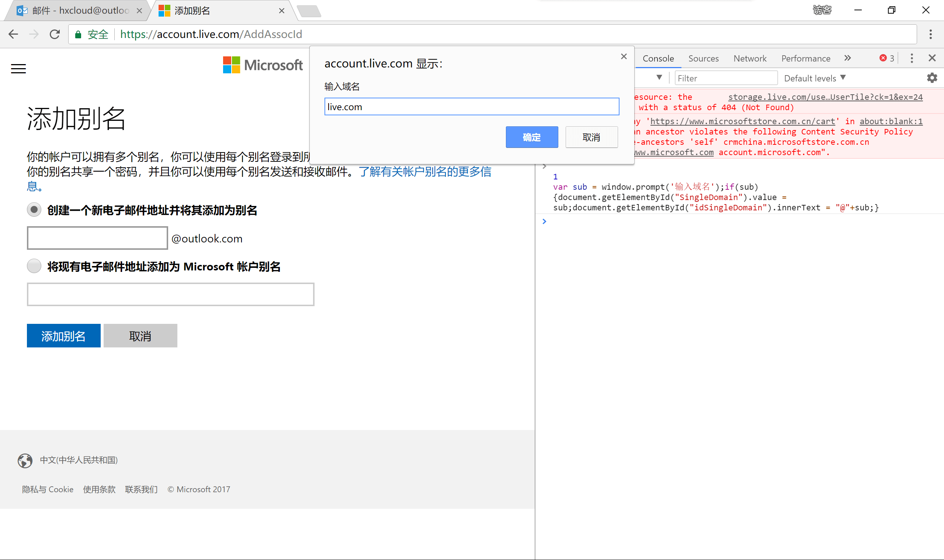Click the browser back arrow
944x560 pixels.
click(13, 34)
